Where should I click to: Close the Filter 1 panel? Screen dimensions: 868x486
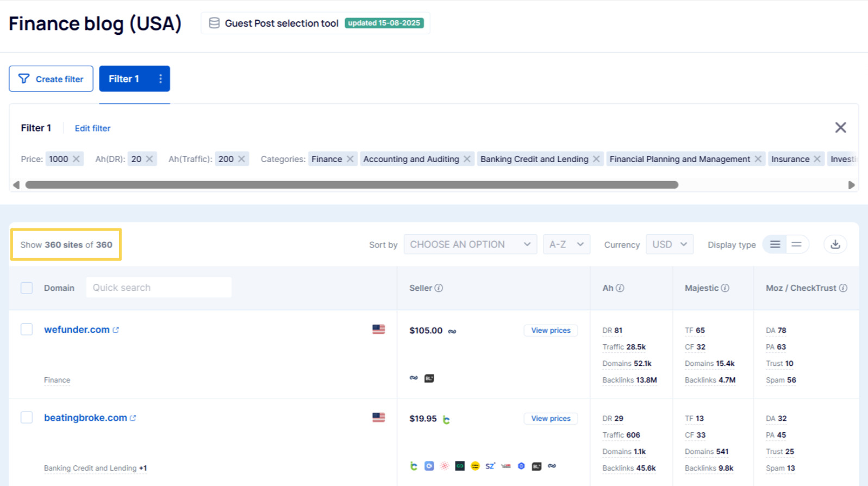click(x=840, y=128)
